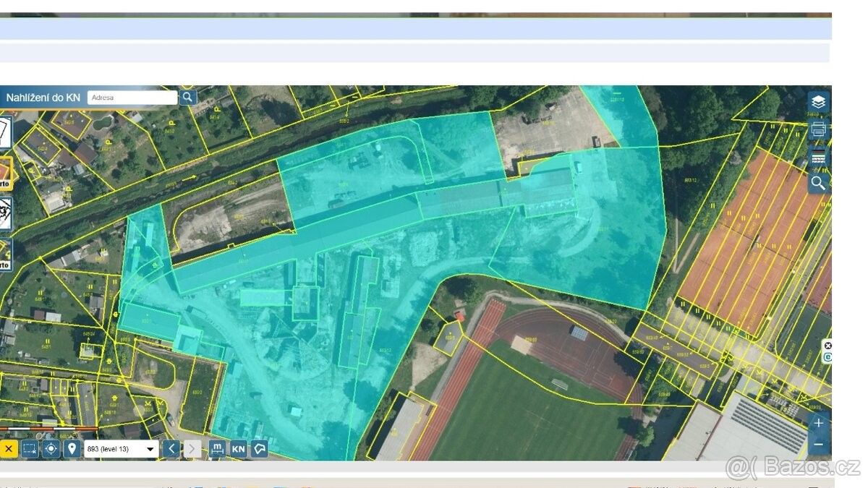Open the map layers panel
This screenshot has height=488, width=868.
point(818,101)
